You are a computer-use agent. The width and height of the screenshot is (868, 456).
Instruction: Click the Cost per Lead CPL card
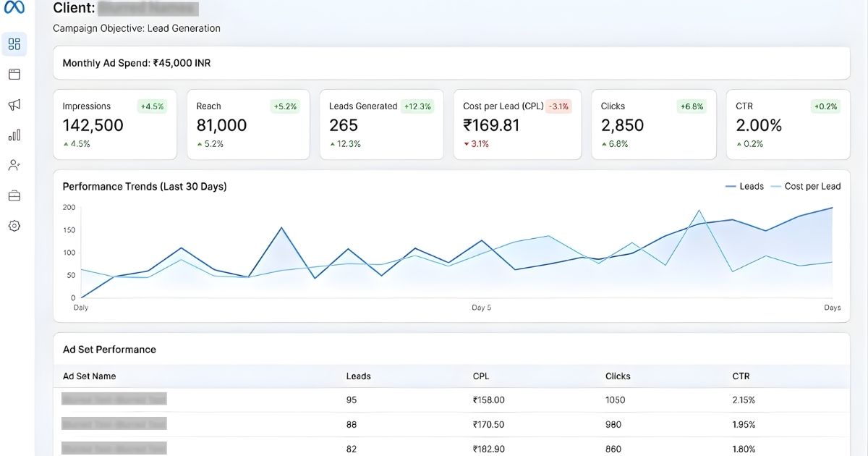516,124
